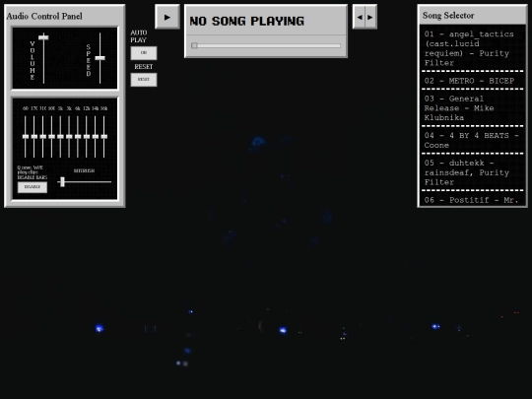Click the 170 Hz equalizer slider
Image resolution: width=532 pixels, height=399 pixels.
33,137
